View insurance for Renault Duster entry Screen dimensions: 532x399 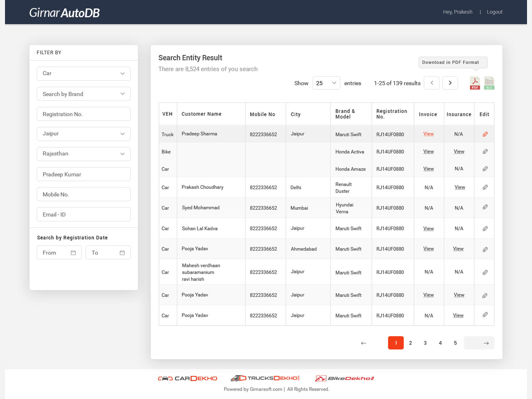460,188
